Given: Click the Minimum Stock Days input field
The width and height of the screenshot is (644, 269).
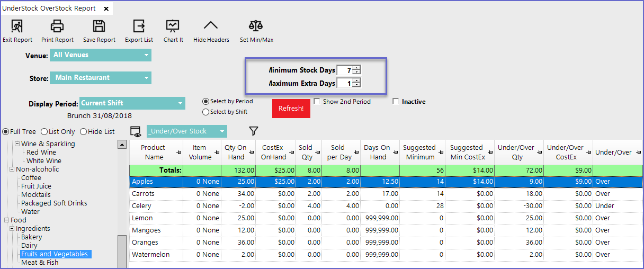Looking at the screenshot, I should (345, 70).
